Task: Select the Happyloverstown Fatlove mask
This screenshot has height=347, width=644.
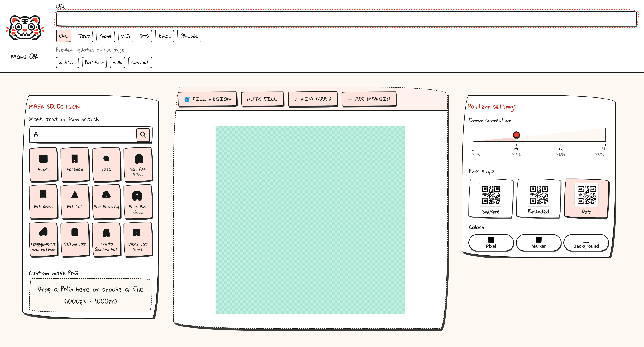Action: (44, 239)
